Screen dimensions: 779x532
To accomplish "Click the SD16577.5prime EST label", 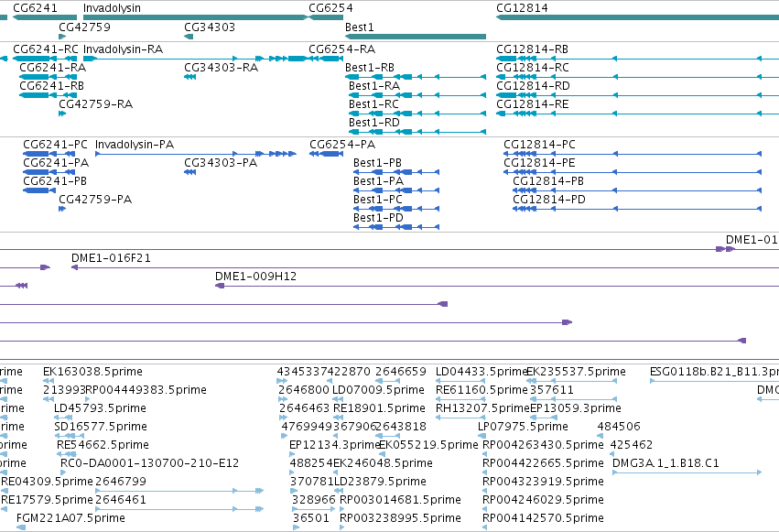I will [101, 427].
